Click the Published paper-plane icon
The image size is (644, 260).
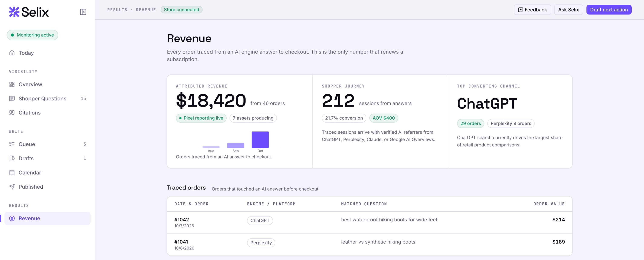12,187
